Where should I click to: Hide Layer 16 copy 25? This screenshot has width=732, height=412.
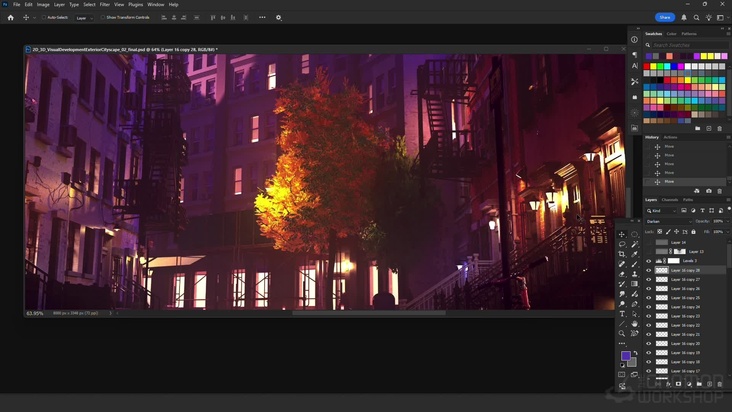[x=648, y=298]
